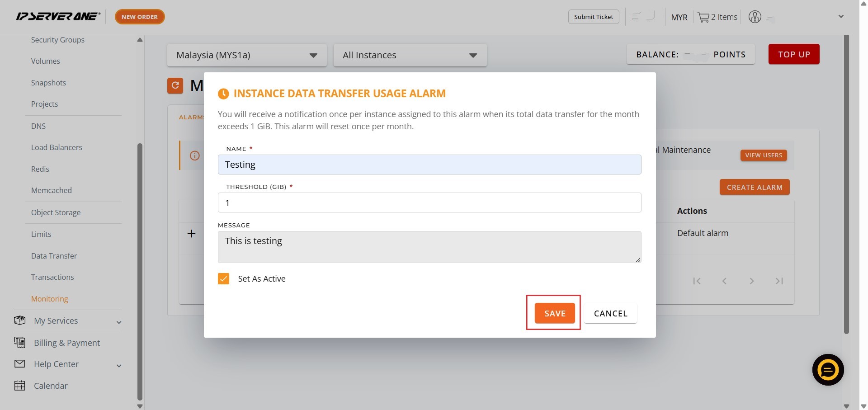Screen dimensions: 868x410
Task: Open the live chat bubble icon
Action: [828, 370]
